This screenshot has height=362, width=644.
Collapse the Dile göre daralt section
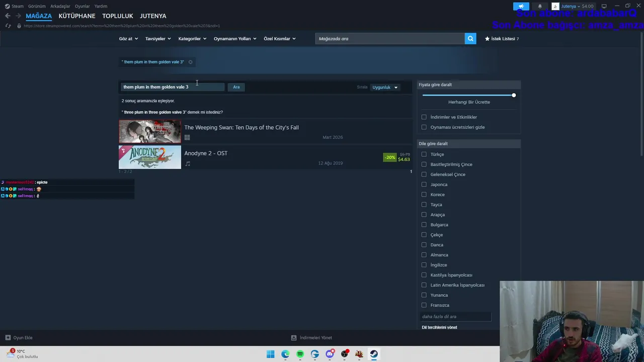coord(469,144)
